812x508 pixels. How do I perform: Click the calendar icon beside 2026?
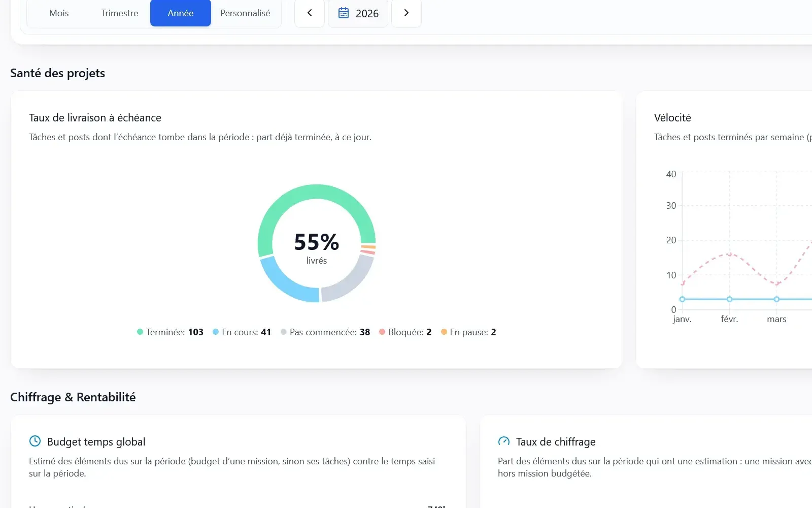point(344,13)
